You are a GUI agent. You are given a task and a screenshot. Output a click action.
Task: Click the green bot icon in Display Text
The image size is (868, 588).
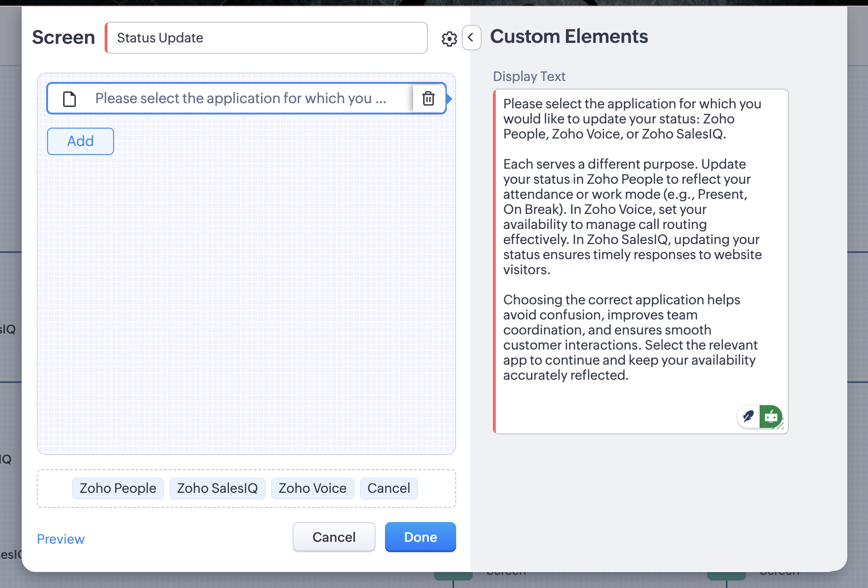tap(771, 416)
